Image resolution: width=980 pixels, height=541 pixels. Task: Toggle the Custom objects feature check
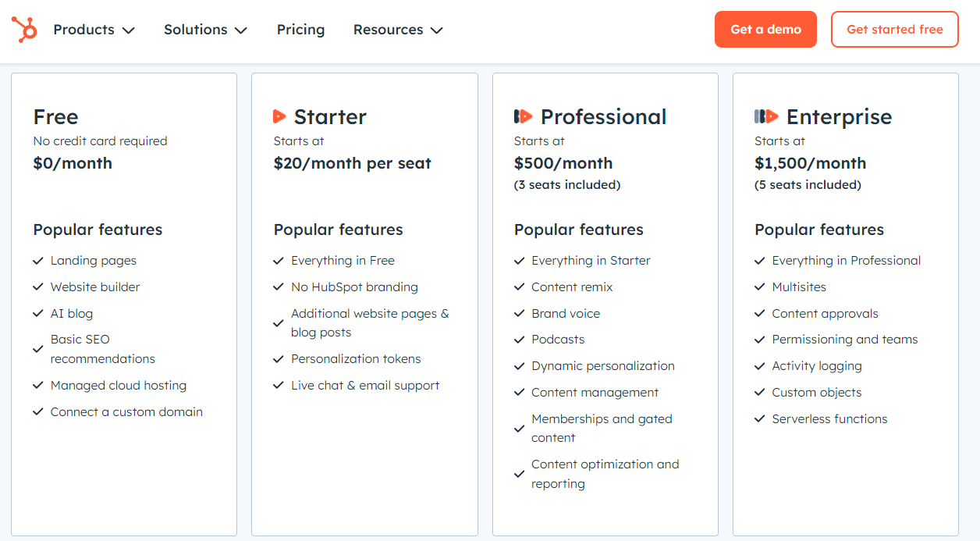point(760,392)
